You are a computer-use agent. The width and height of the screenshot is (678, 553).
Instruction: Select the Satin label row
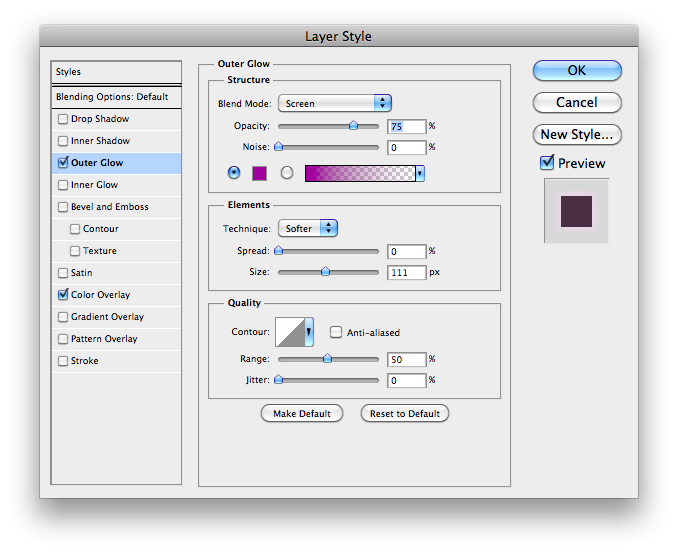click(116, 273)
